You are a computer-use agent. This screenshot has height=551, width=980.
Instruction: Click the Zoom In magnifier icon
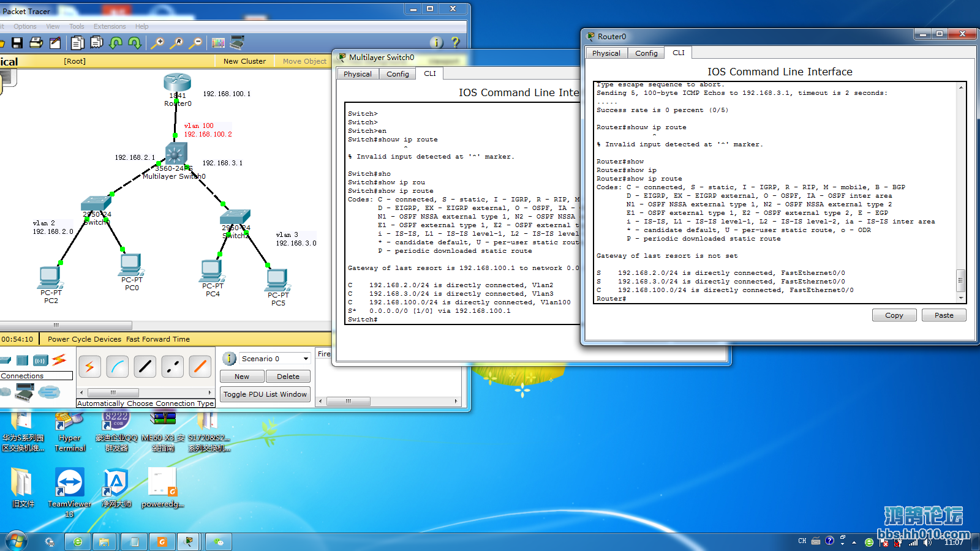(157, 43)
